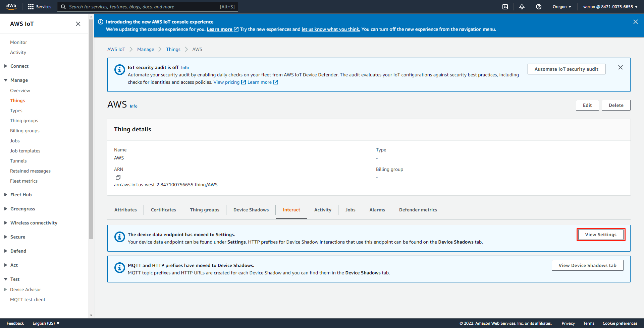Open MQTT test client in sidebar
The width and height of the screenshot is (644, 328).
tap(28, 300)
